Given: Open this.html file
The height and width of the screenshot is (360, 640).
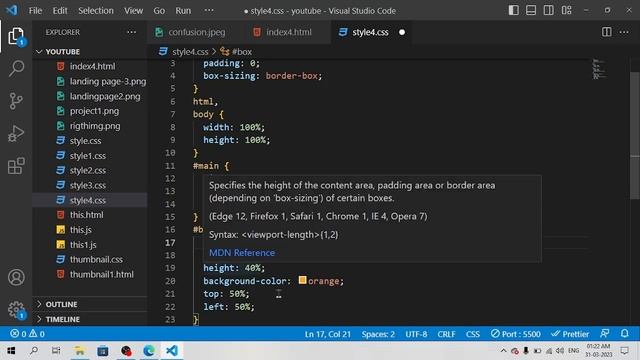Looking at the screenshot, I should coord(87,215).
